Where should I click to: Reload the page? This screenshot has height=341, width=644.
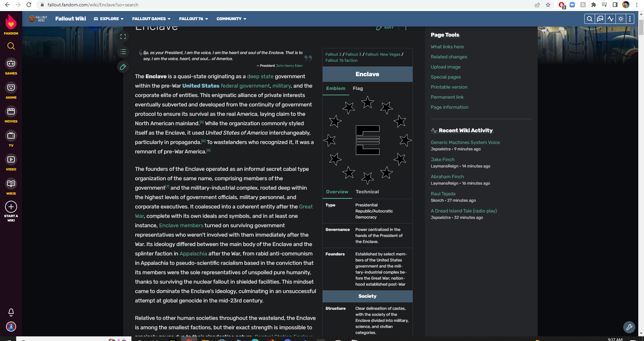(x=29, y=5)
